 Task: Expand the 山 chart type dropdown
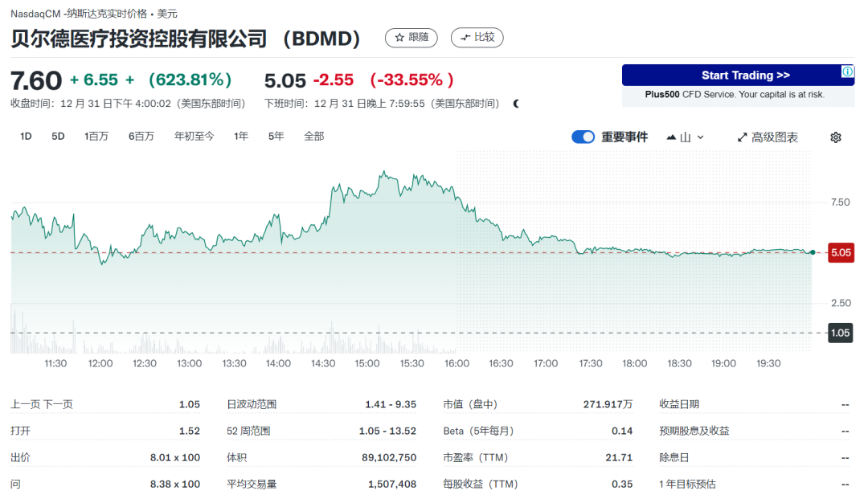[x=686, y=137]
